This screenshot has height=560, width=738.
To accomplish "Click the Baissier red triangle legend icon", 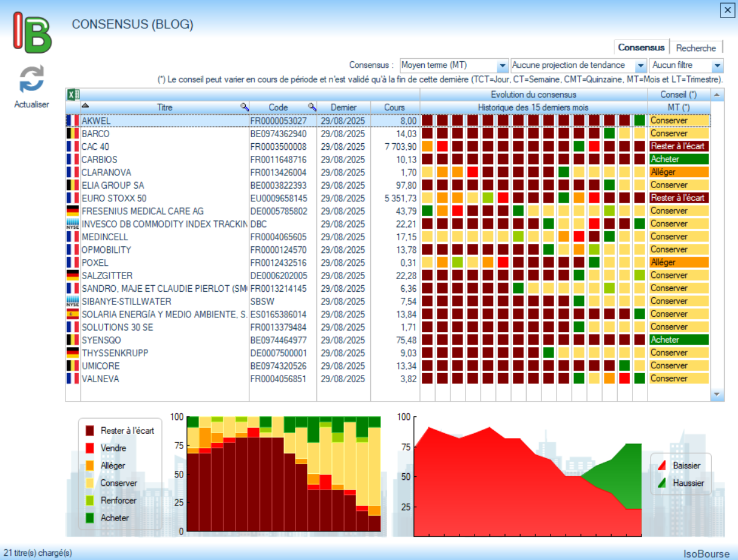I will click(662, 465).
